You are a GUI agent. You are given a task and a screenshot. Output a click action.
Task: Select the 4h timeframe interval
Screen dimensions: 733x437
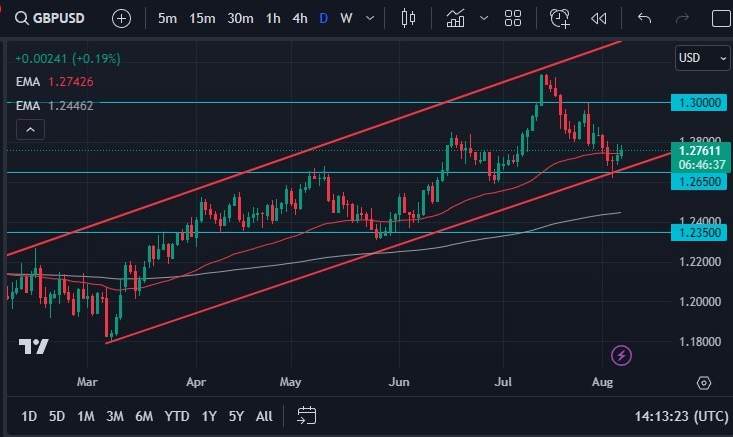(299, 18)
